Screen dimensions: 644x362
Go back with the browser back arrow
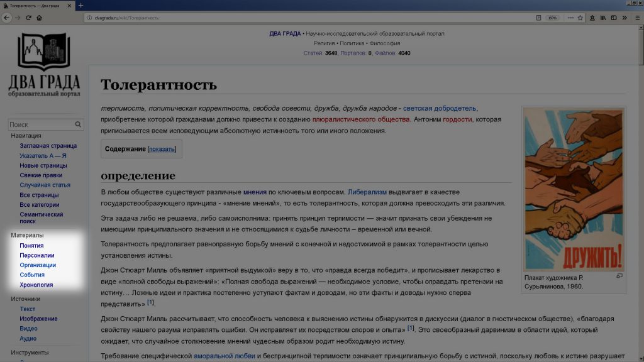click(6, 18)
